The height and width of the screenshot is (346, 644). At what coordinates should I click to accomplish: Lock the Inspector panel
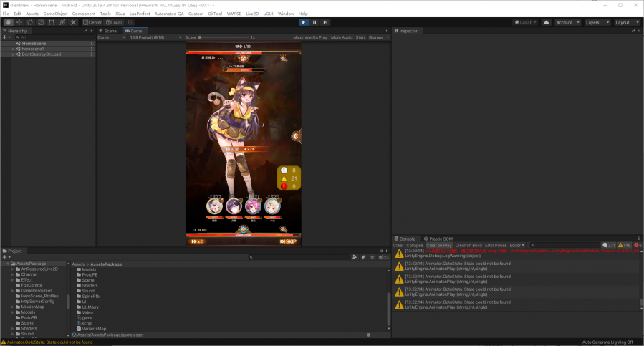(633, 31)
